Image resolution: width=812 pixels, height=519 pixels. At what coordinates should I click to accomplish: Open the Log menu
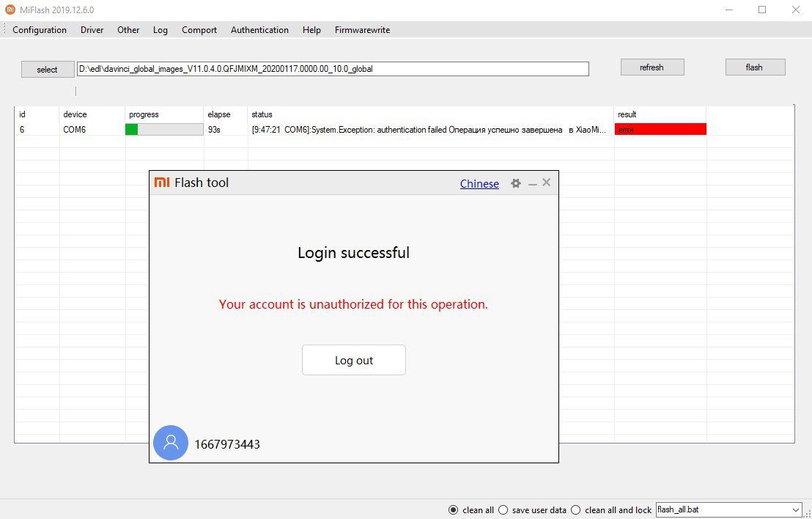coord(160,30)
